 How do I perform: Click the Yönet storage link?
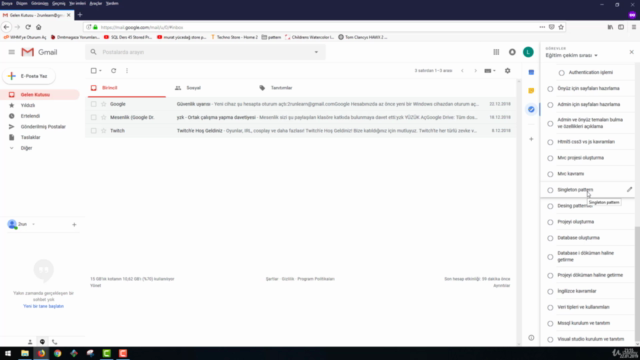tap(96, 286)
